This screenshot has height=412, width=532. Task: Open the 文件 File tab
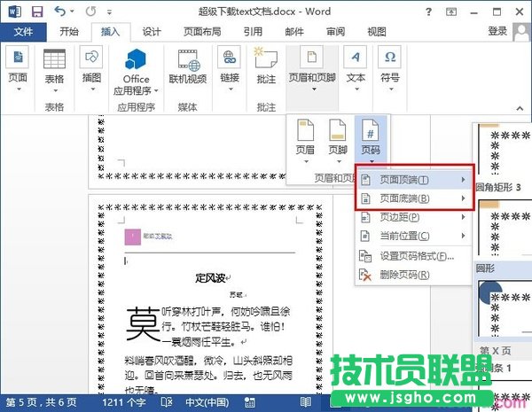[x=23, y=32]
